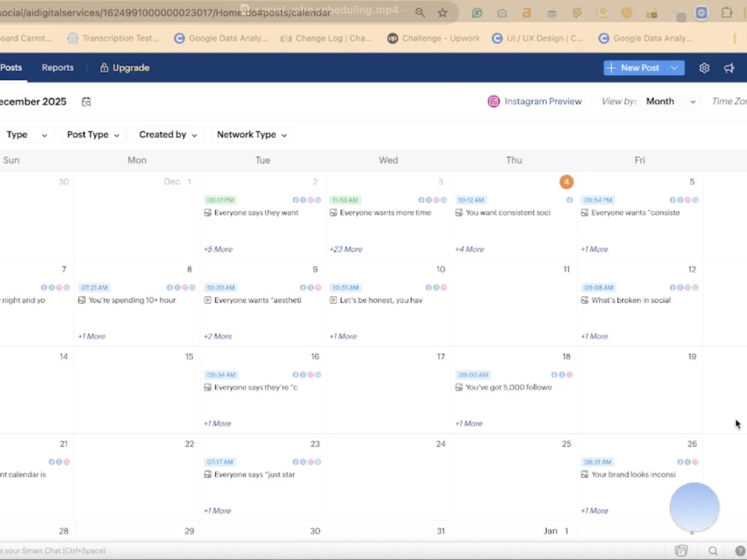Open the first Google Data Analy bookmark

click(x=220, y=38)
